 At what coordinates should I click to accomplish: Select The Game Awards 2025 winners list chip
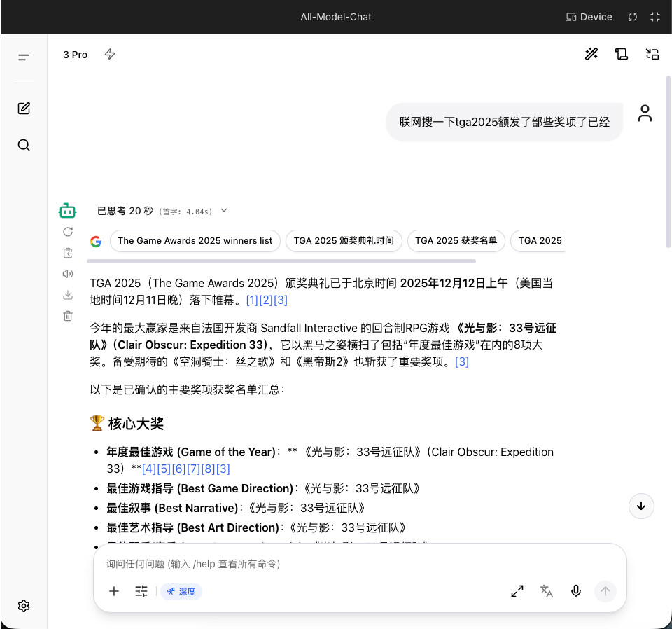tap(195, 240)
